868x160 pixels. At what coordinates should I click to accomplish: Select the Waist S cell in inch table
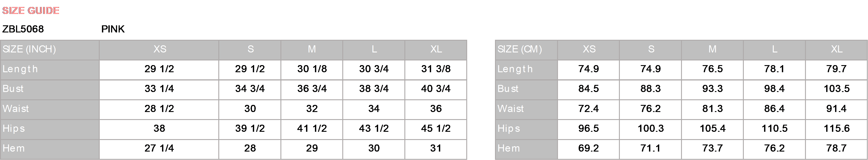click(x=250, y=109)
